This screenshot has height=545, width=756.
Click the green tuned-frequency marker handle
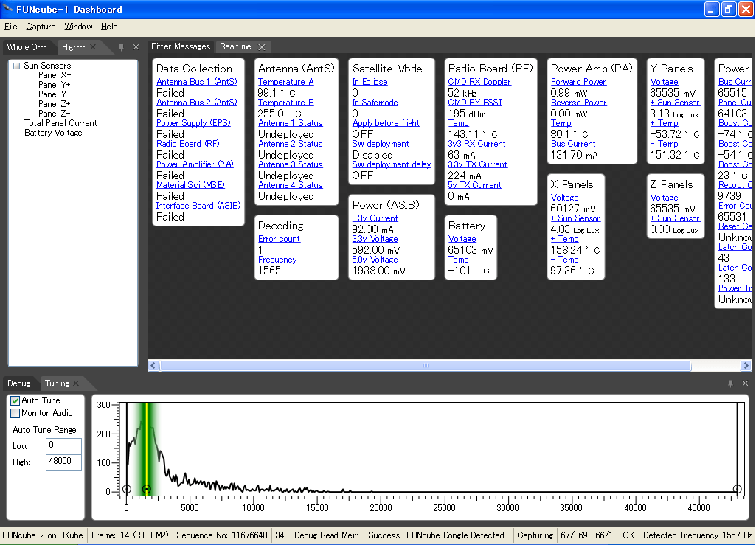click(147, 489)
